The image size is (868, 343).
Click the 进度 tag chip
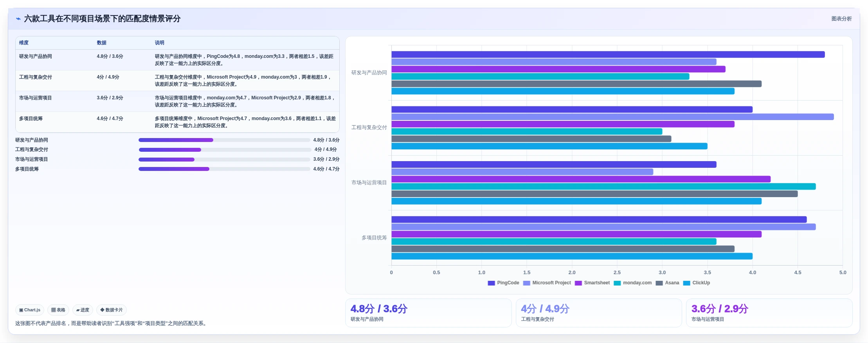coord(83,310)
